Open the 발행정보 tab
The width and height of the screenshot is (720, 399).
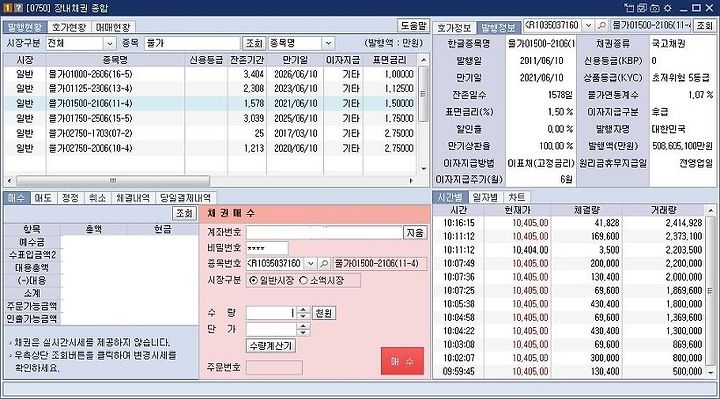point(498,28)
